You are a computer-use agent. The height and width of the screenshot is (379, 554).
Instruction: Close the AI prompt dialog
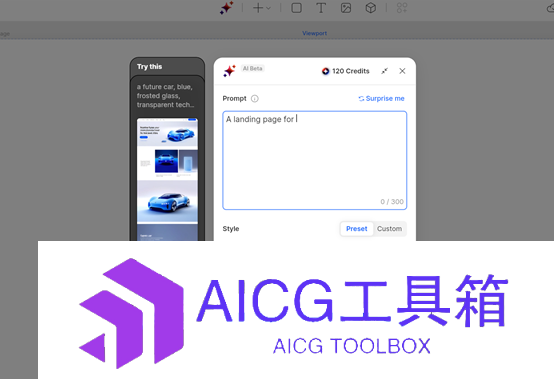click(x=402, y=71)
